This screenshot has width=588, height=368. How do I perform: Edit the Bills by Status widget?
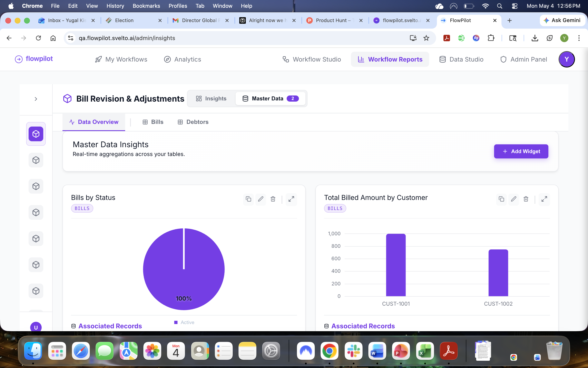point(261,199)
